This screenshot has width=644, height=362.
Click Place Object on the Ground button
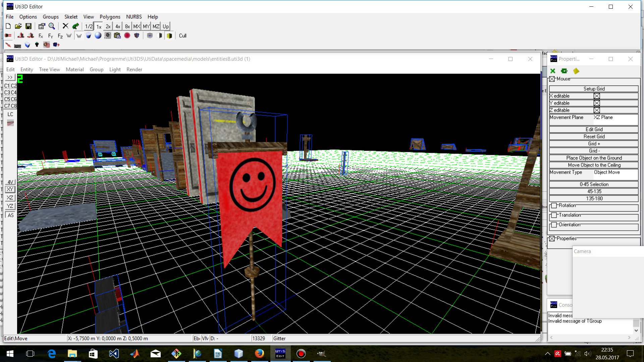594,158
